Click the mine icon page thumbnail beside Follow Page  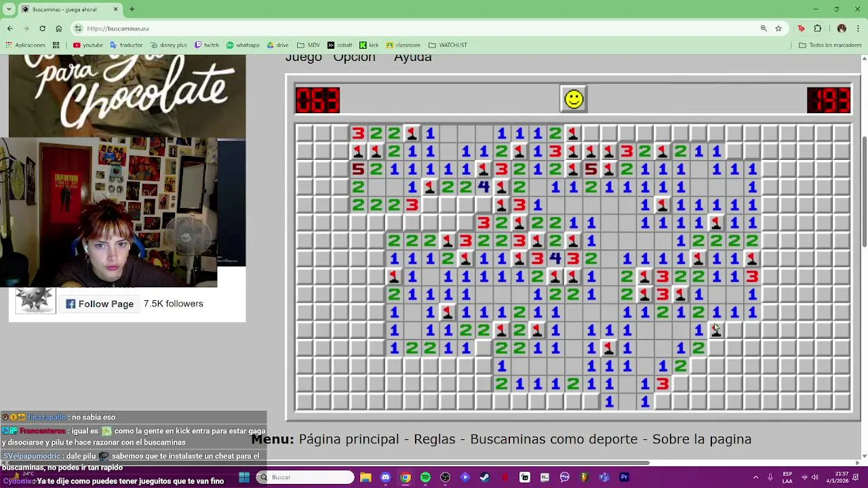click(x=35, y=299)
